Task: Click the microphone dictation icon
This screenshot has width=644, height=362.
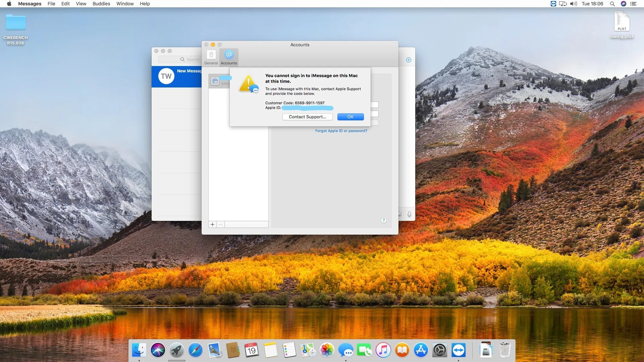Action: [x=409, y=214]
